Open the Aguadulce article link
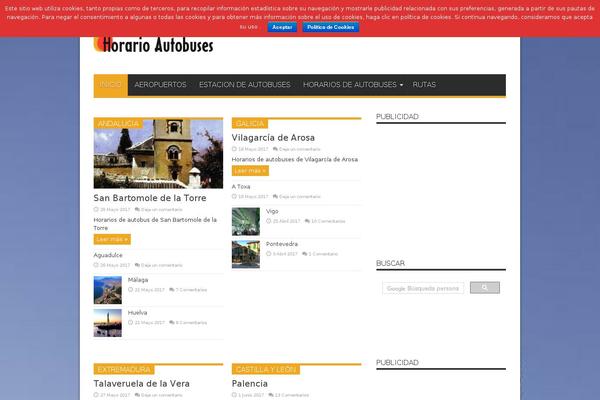Viewport: 600px width, 400px height. [x=108, y=255]
